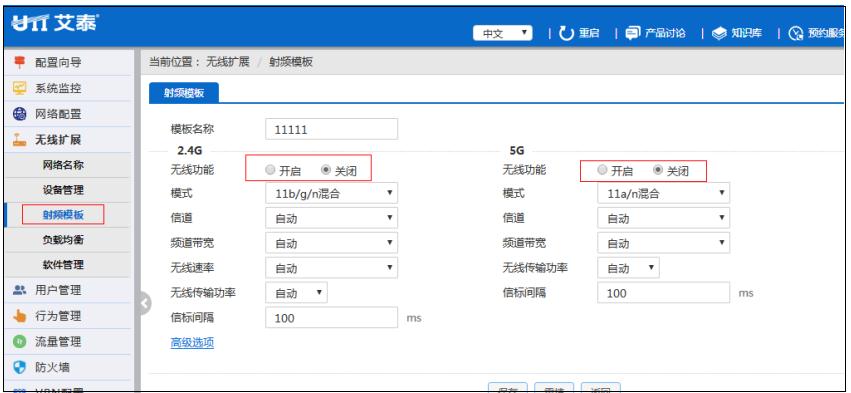Click the 产品讨论 chat icon
The image size is (851, 393).
click(632, 33)
